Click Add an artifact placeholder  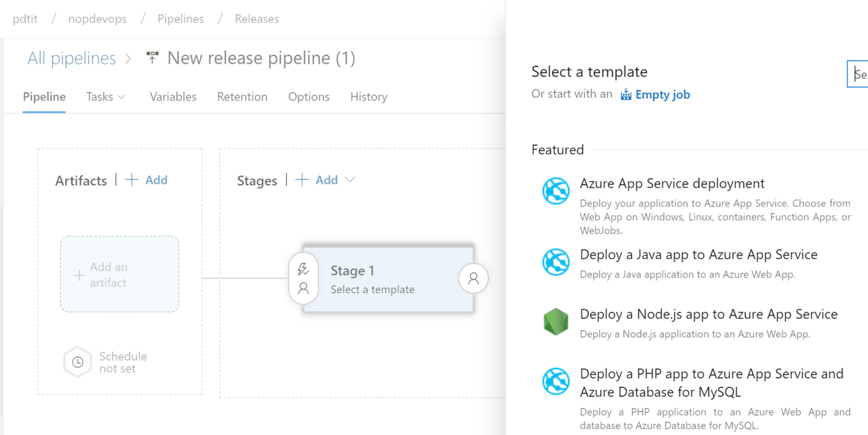119,274
